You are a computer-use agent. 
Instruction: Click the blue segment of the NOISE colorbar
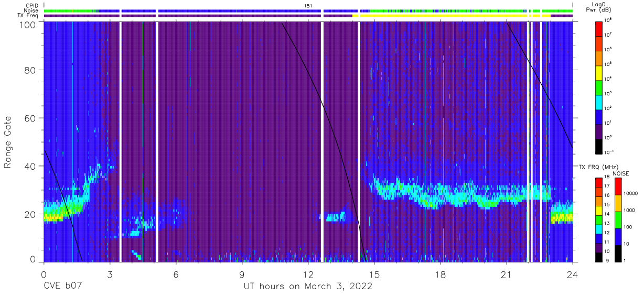[617, 237]
